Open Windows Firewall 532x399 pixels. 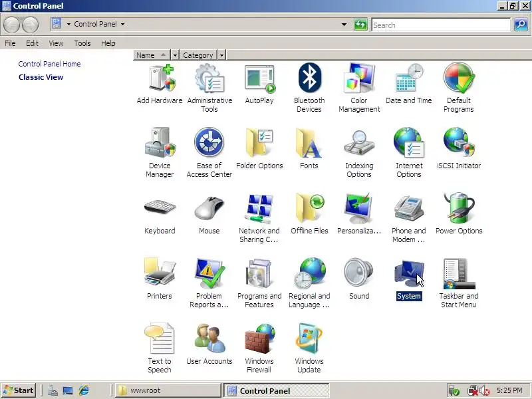[259, 348]
